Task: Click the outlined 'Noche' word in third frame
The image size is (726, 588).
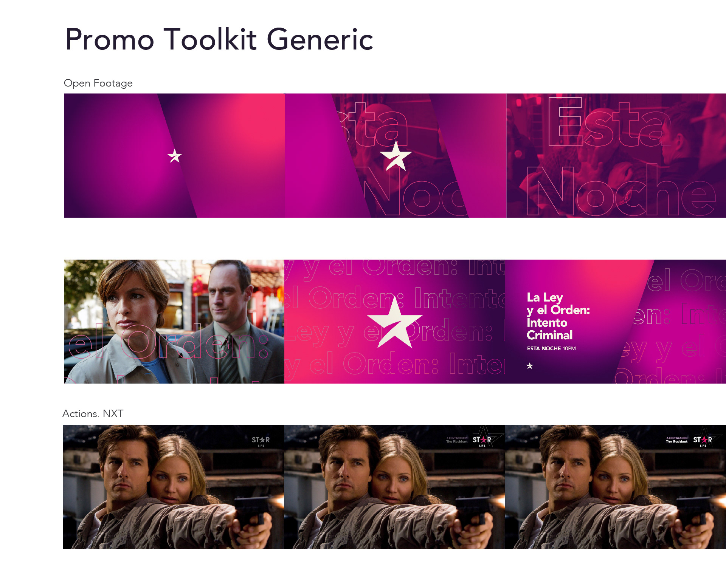Action: (622, 192)
